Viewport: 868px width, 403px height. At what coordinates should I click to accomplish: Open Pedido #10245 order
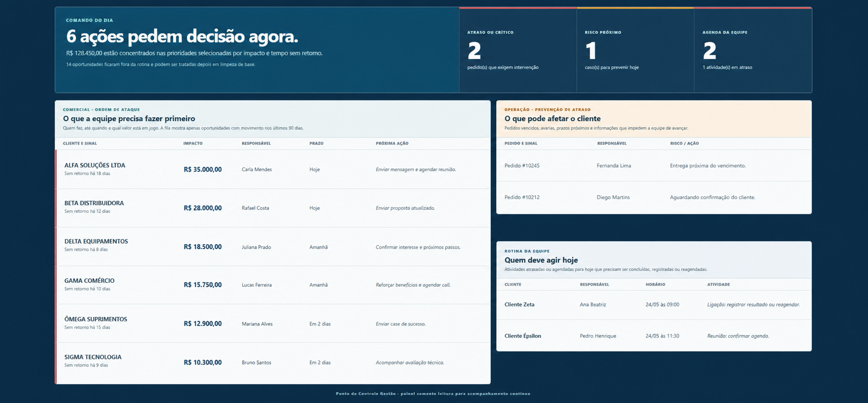pyautogui.click(x=522, y=166)
